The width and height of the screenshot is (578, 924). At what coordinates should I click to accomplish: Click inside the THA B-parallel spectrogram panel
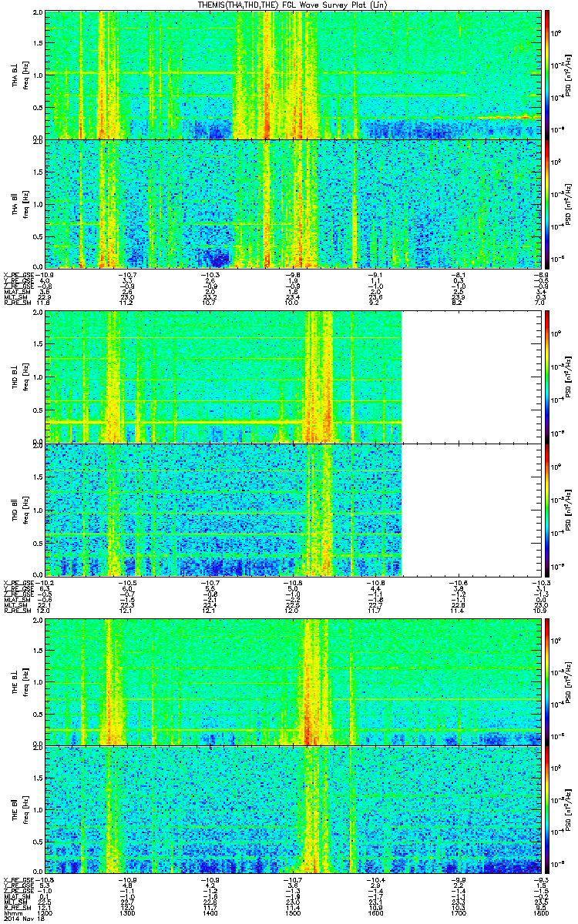(292, 203)
